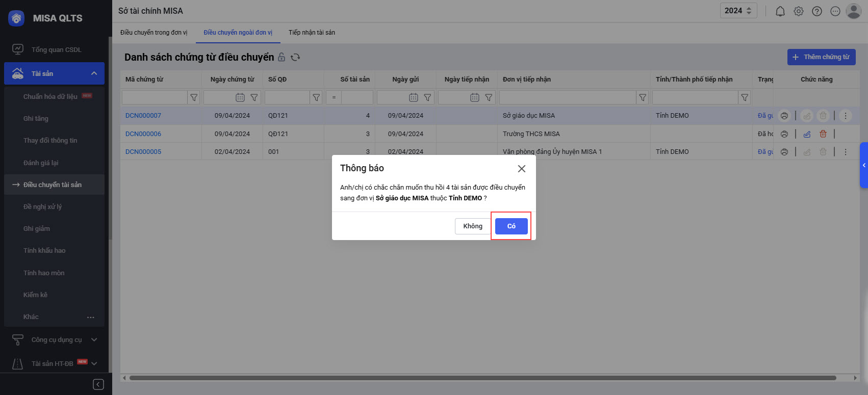
Task: Delete voucher DCN000006 with trash icon
Action: [823, 134]
